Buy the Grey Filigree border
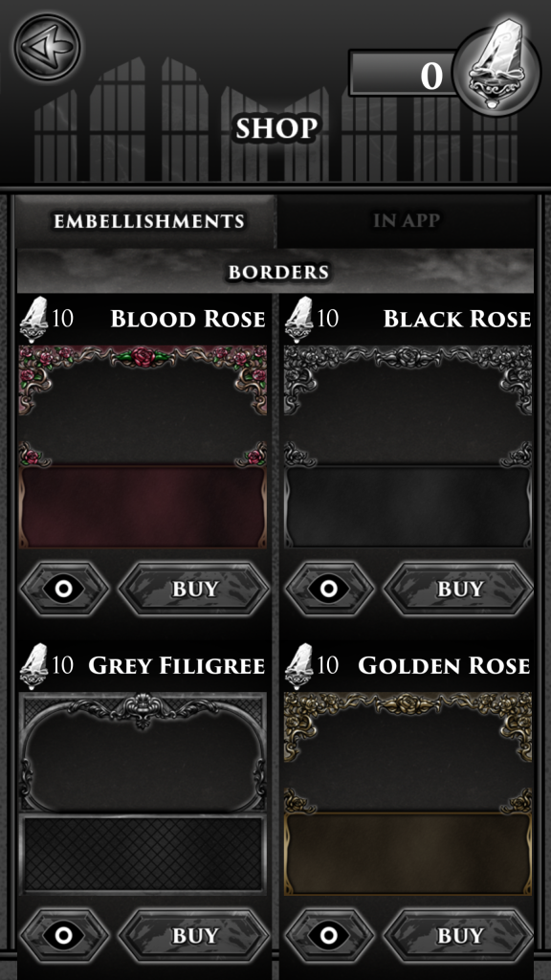The height and width of the screenshot is (980, 551). click(x=193, y=936)
